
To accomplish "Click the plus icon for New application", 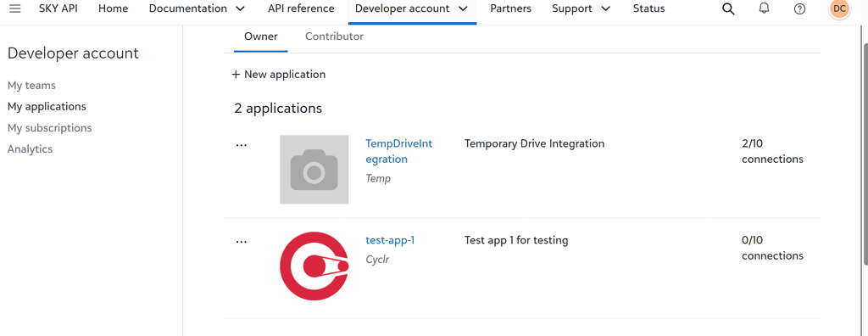I will [x=236, y=75].
